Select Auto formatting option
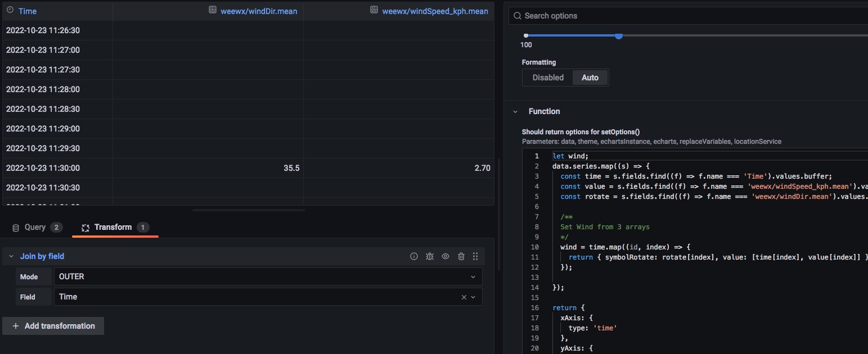The width and height of the screenshot is (868, 354). point(590,78)
